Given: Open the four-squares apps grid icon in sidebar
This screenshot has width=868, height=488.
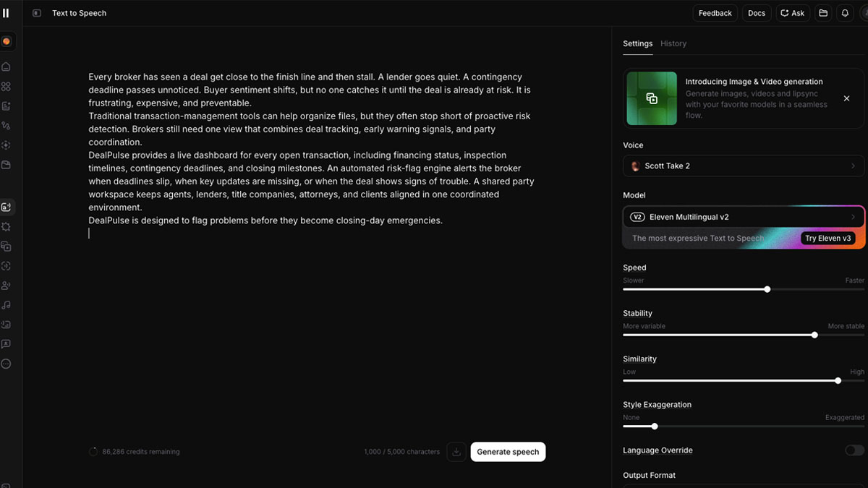Looking at the screenshot, I should pos(7,86).
